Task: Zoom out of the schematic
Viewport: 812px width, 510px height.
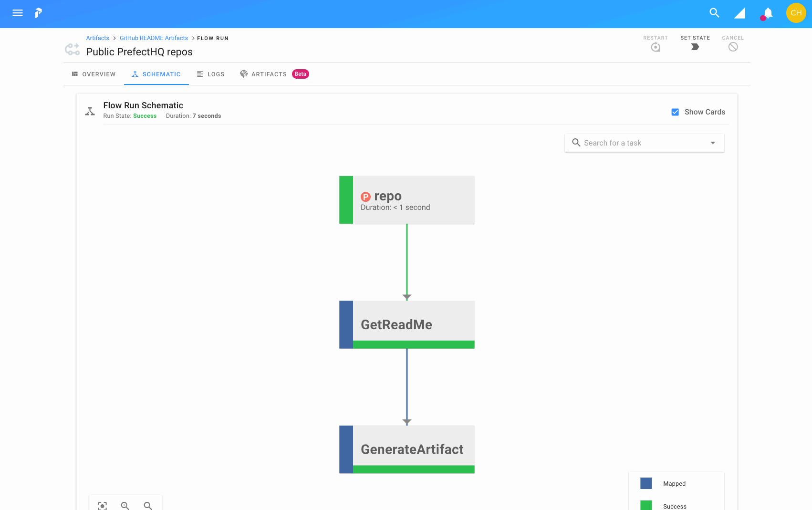Action: pos(148,506)
